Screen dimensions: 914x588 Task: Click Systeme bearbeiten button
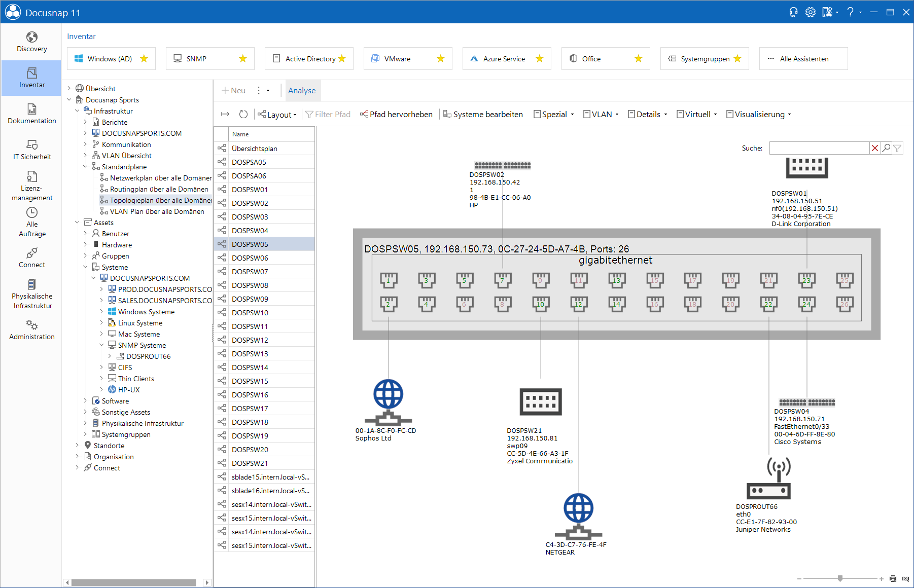point(483,115)
